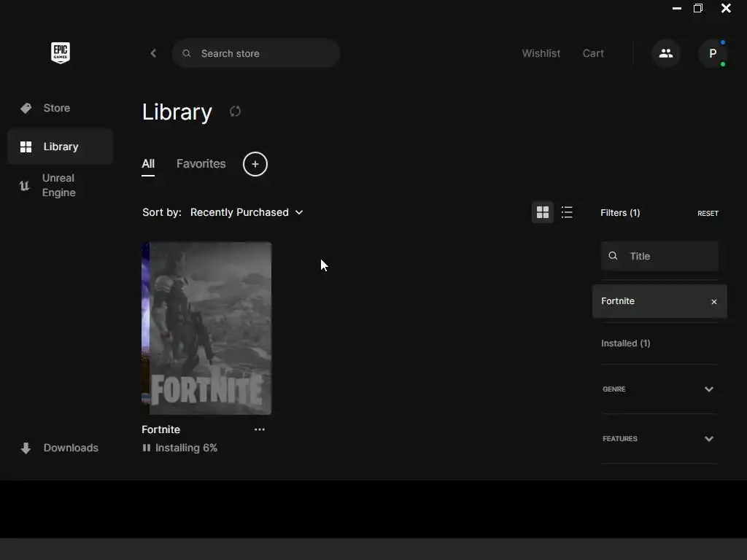747x560 pixels.
Task: Open the friends list icon
Action: click(x=665, y=53)
